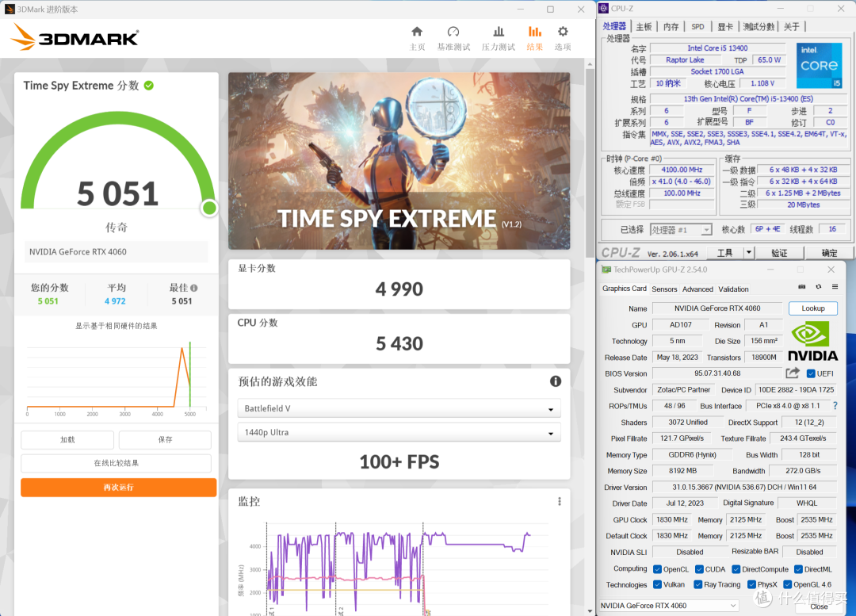This screenshot has height=616, width=856.
Task: Click the NVIDIA logo in GPU-Z
Action: click(812, 341)
